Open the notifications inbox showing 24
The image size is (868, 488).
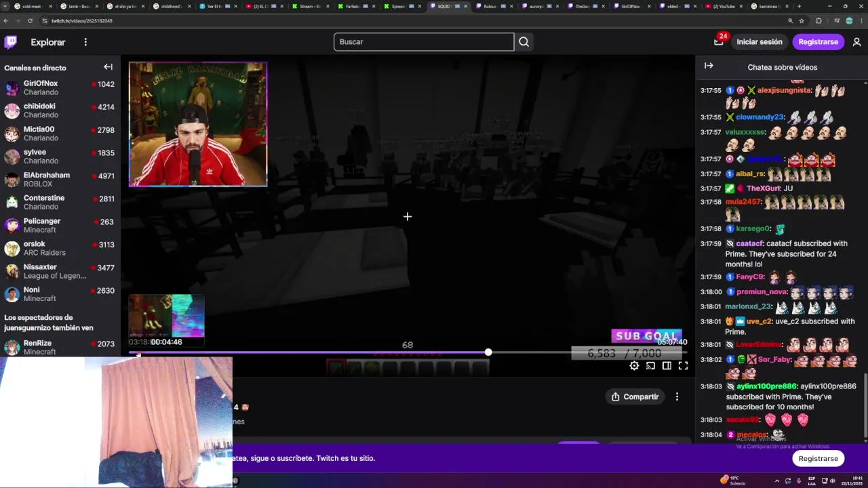(719, 42)
